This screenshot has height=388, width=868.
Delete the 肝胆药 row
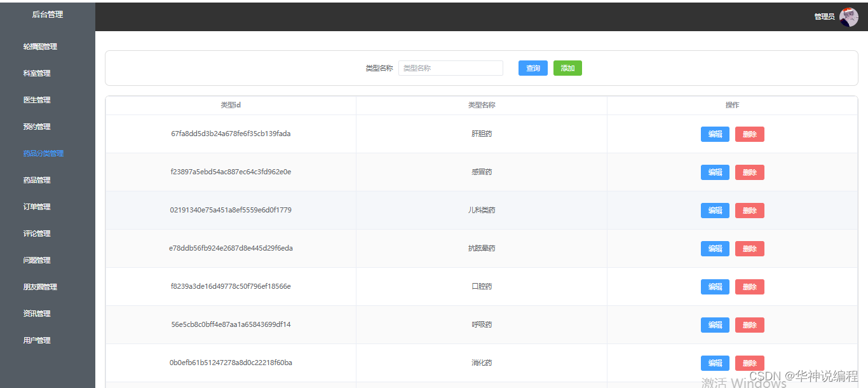(750, 134)
